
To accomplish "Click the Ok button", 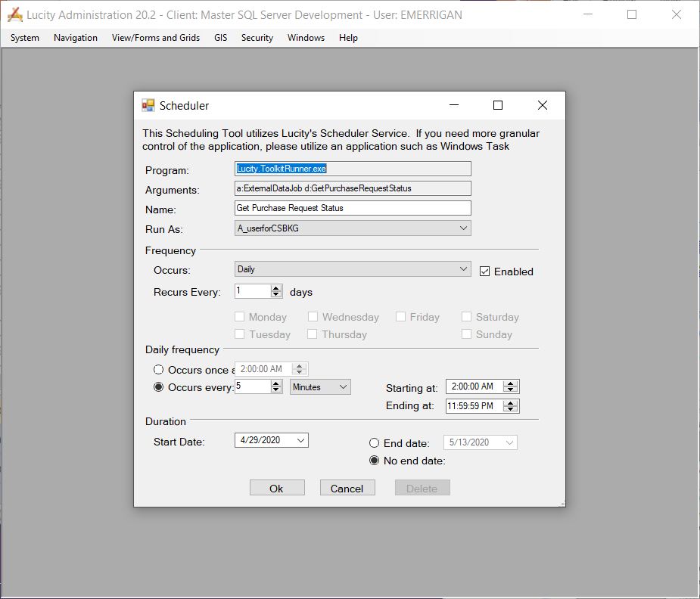I will (x=277, y=488).
